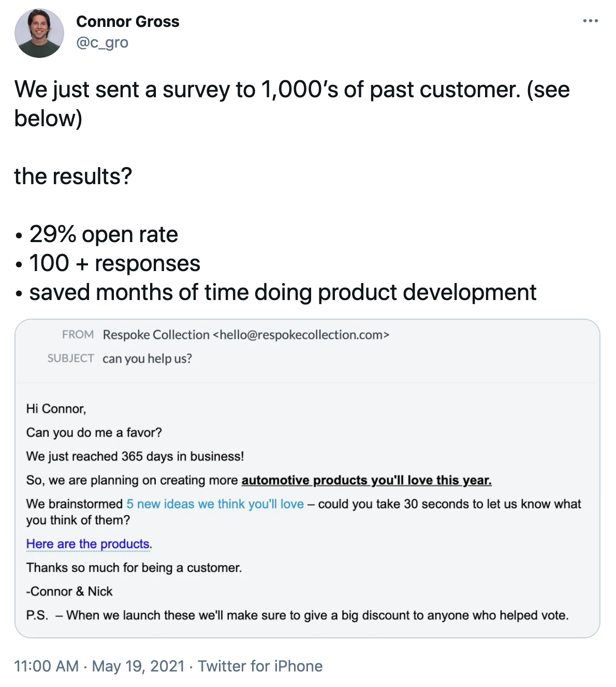Click the "the results?" line in the tweet
This screenshot has height=687, width=616.
point(73,176)
